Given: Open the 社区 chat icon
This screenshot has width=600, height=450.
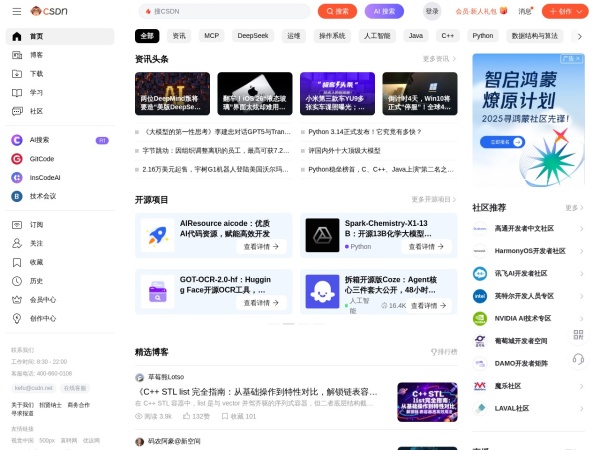Looking at the screenshot, I should pos(17,111).
